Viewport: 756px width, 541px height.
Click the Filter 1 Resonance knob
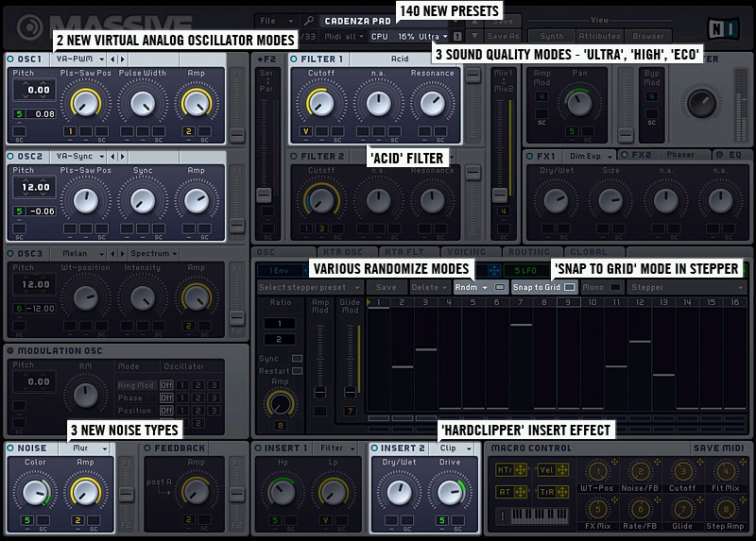(x=433, y=104)
